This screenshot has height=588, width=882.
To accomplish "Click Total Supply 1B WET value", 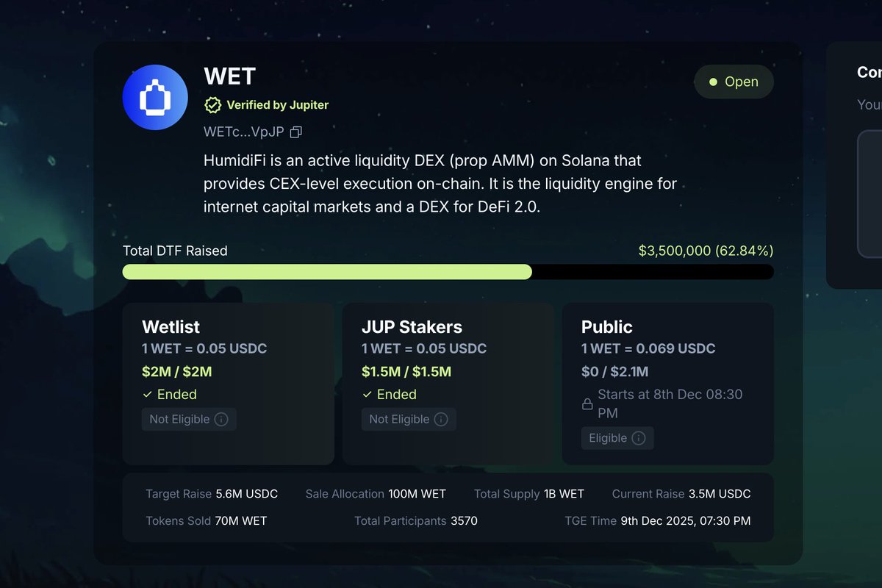I will point(564,494).
